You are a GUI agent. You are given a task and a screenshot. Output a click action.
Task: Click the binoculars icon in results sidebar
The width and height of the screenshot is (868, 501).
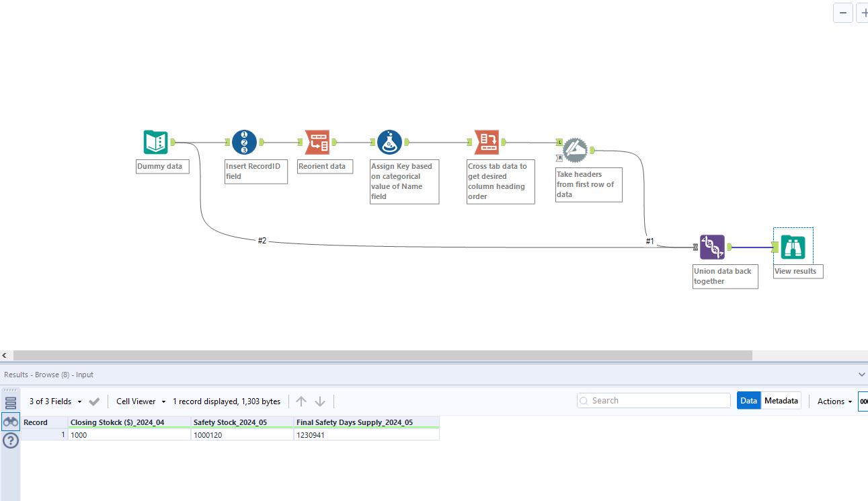(10, 420)
